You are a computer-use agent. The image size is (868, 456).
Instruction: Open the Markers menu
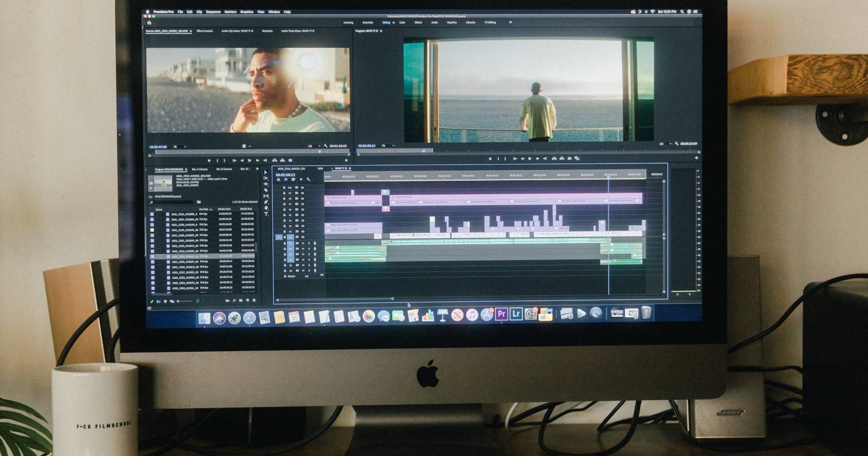[x=231, y=11]
